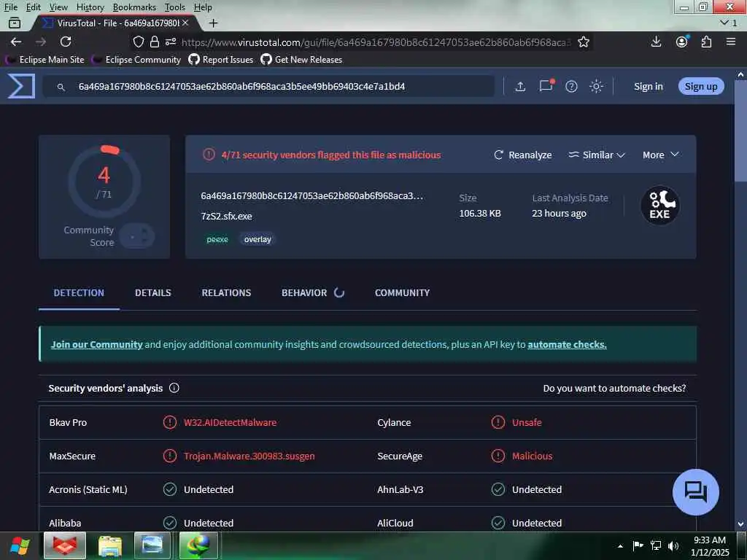Switch to the DETAILS tab

click(153, 292)
